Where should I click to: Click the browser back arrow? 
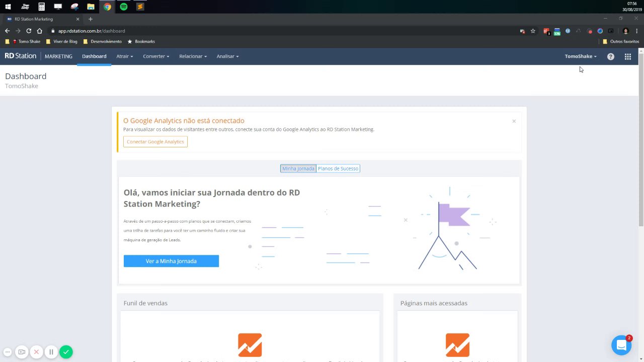click(7, 31)
